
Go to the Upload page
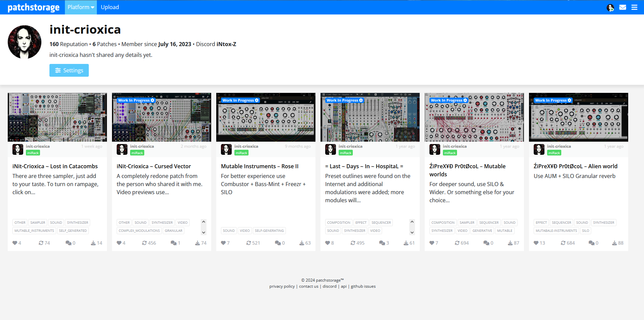click(x=110, y=7)
